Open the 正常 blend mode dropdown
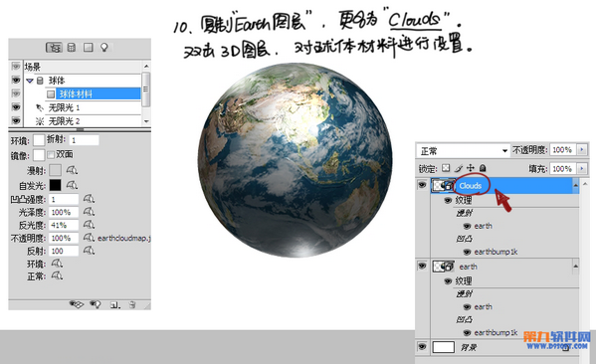 point(463,151)
